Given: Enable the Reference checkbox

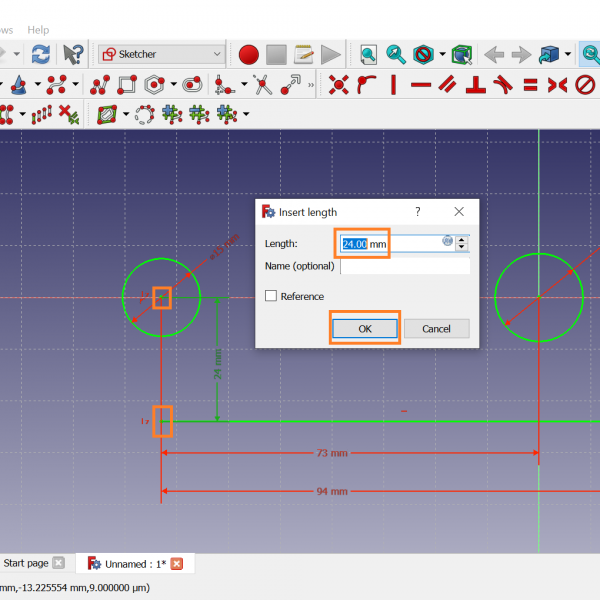Looking at the screenshot, I should tap(271, 296).
